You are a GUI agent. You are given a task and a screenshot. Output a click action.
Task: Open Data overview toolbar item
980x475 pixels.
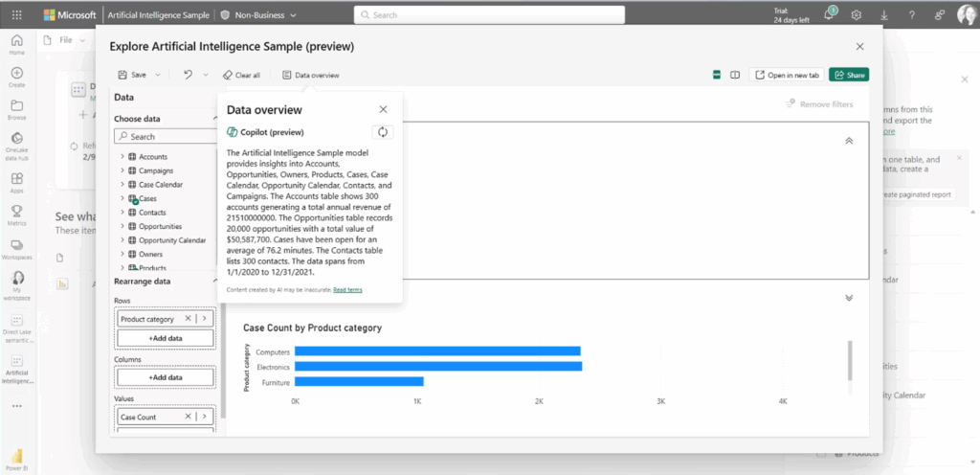[311, 75]
